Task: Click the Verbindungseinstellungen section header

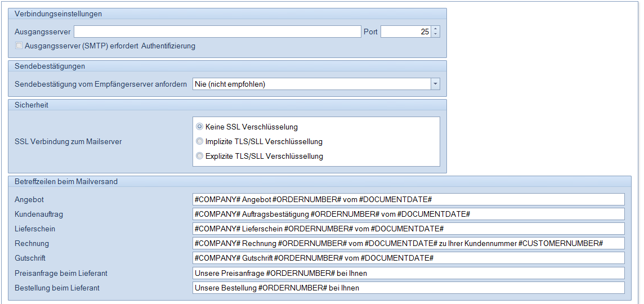Action: pyautogui.click(x=58, y=14)
